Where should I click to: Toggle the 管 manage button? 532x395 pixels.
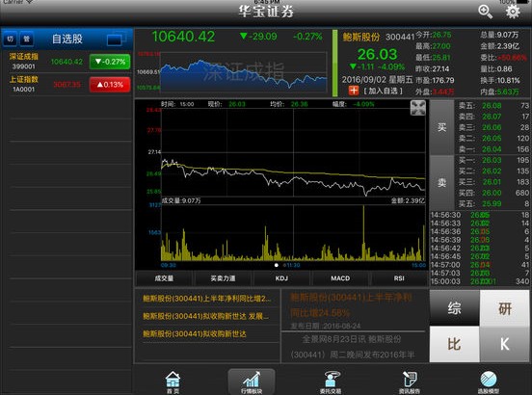click(26, 39)
